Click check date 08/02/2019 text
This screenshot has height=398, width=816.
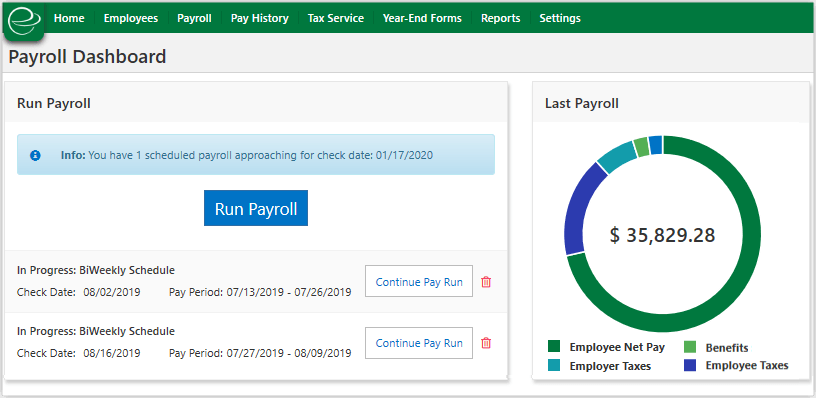(79, 292)
